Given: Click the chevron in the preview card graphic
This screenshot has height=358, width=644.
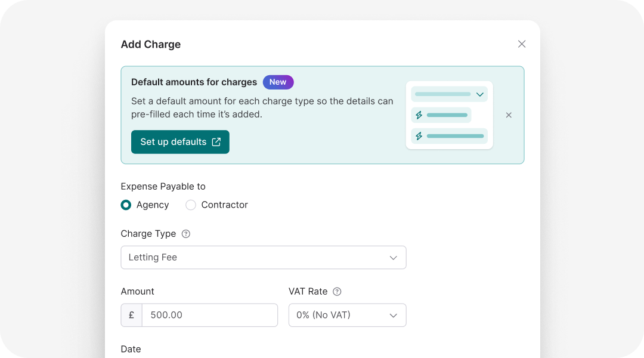Looking at the screenshot, I should (479, 94).
